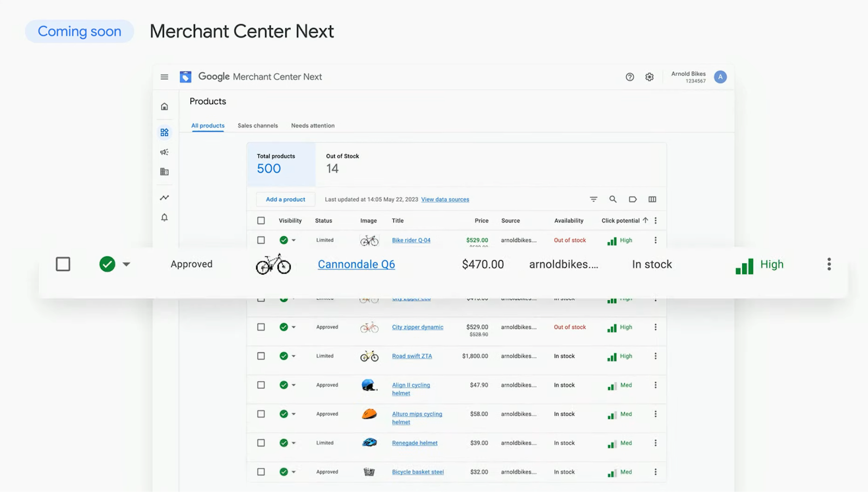The image size is (868, 492).
Task: Open the City zipper dynamic product link
Action: [418, 327]
